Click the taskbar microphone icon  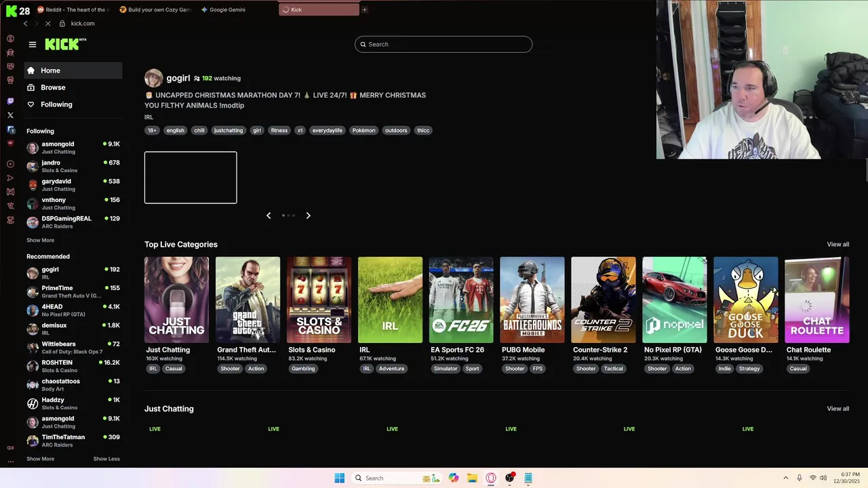800,478
